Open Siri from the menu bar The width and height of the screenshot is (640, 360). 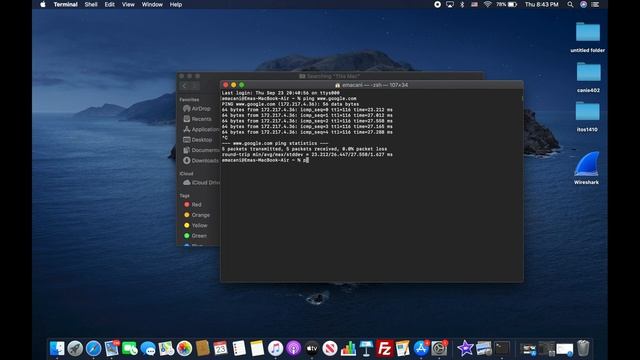pyautogui.click(x=583, y=4)
